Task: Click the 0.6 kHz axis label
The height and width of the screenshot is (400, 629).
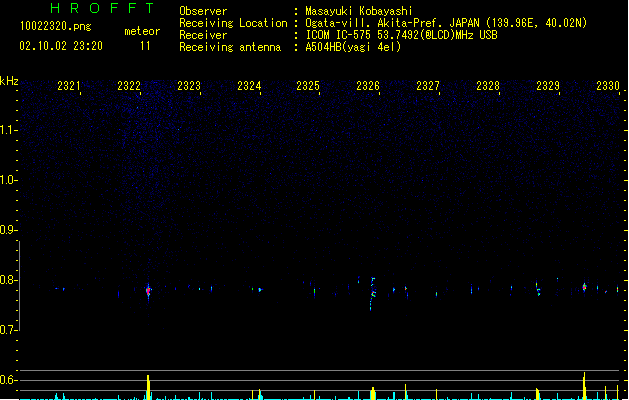Action: pyautogui.click(x=8, y=380)
